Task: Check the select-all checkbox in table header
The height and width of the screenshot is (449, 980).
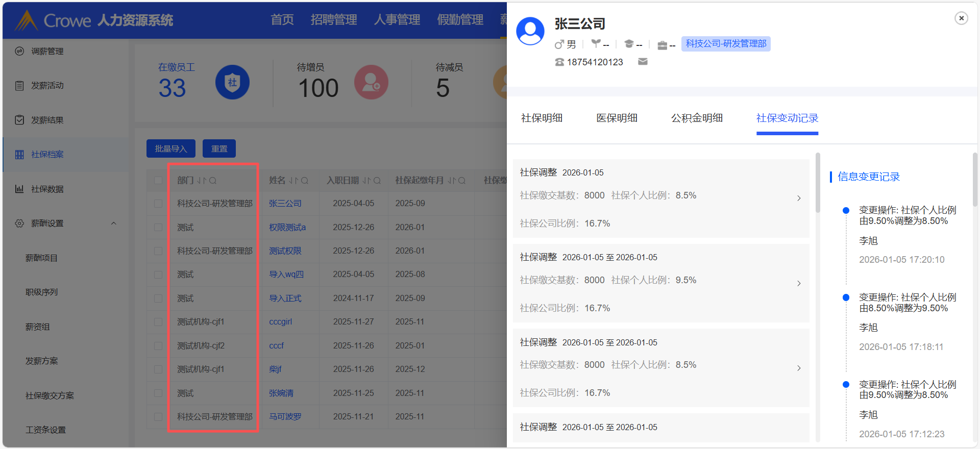Action: pyautogui.click(x=158, y=181)
